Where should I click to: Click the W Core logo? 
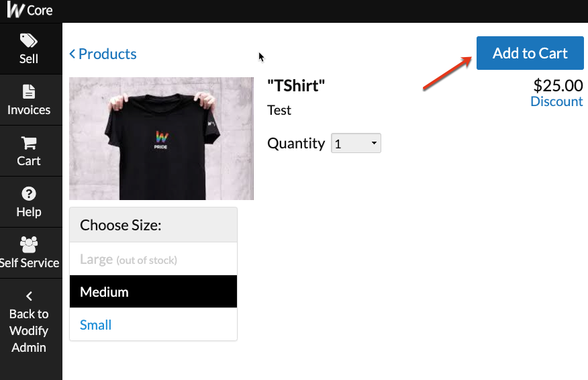click(x=30, y=11)
